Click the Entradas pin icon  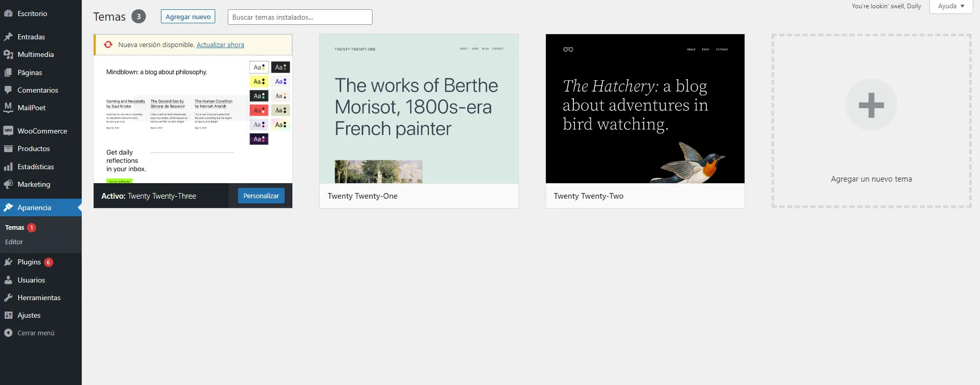[8, 37]
